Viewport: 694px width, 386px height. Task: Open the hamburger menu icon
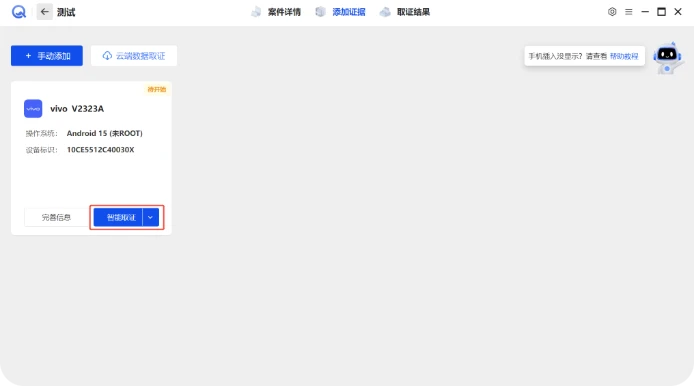[628, 12]
